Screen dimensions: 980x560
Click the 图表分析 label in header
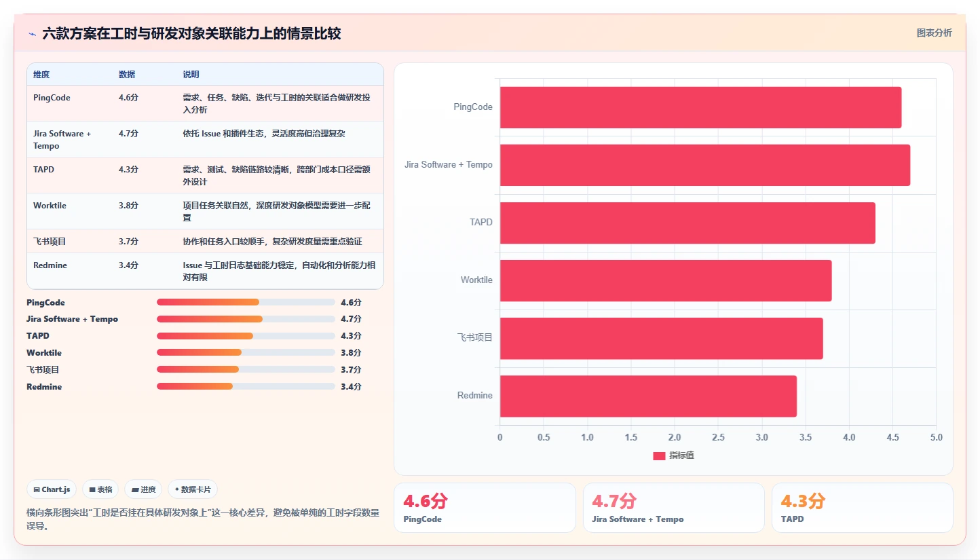[934, 33]
